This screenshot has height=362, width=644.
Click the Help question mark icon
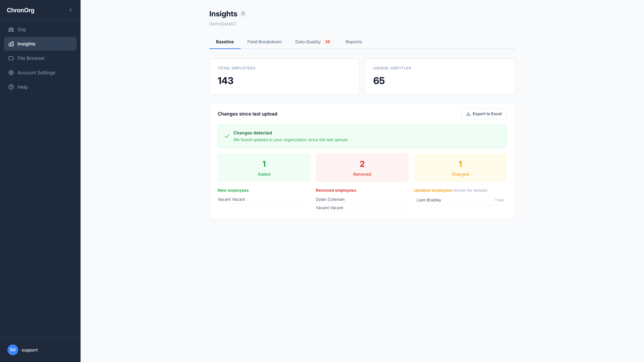tap(11, 87)
